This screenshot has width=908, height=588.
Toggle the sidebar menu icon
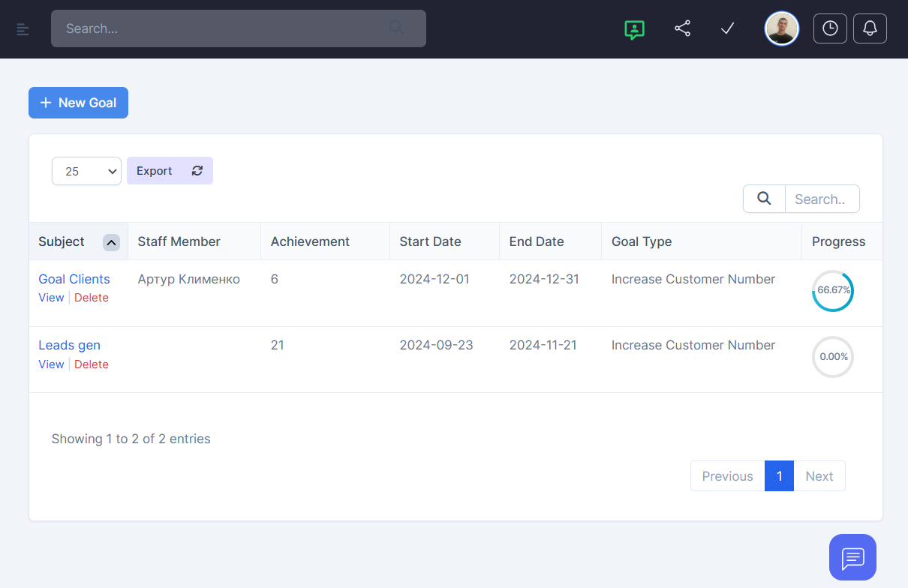[23, 29]
